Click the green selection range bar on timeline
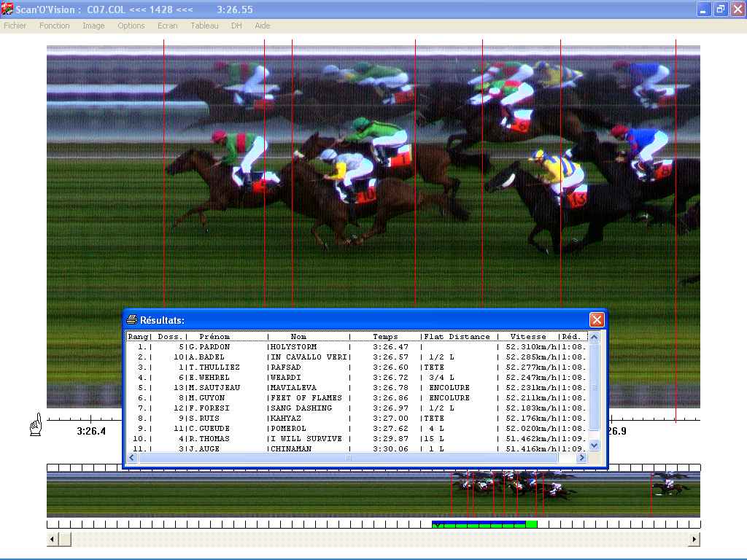This screenshot has width=747, height=560. pos(484,524)
